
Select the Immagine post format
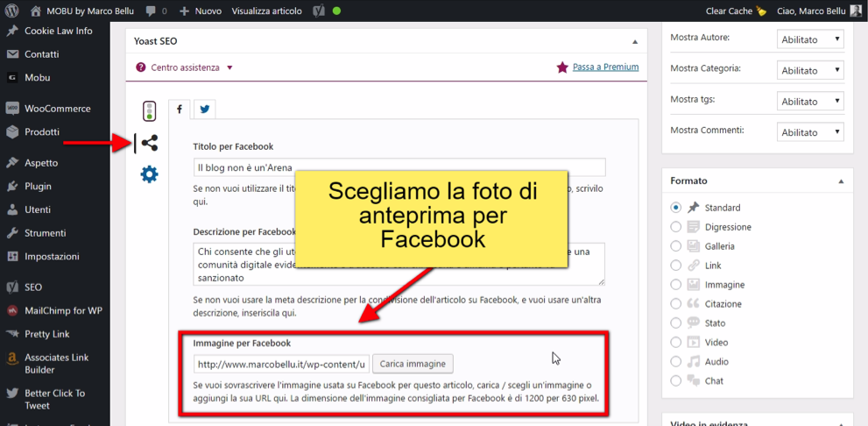click(x=676, y=285)
